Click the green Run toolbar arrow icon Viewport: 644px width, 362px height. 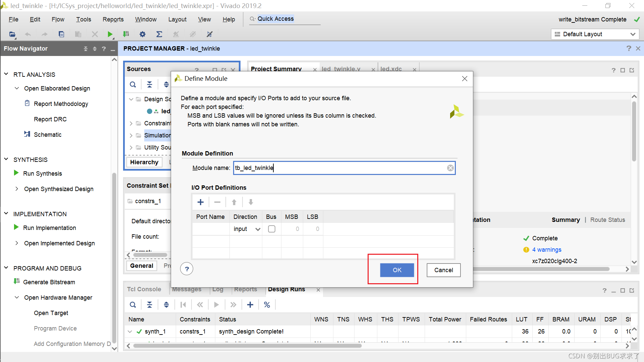coord(110,34)
